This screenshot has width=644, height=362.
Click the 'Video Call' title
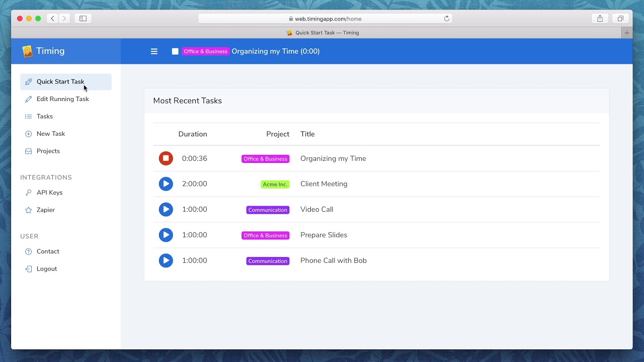point(317,210)
